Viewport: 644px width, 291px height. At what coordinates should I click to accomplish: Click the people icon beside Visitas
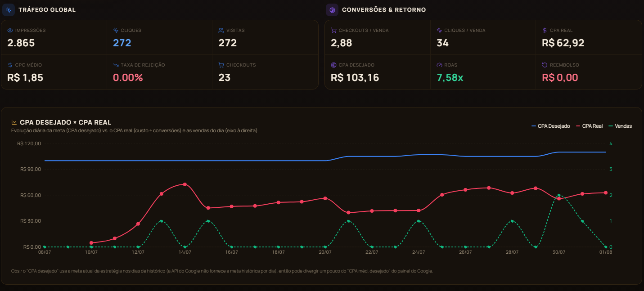[221, 31]
